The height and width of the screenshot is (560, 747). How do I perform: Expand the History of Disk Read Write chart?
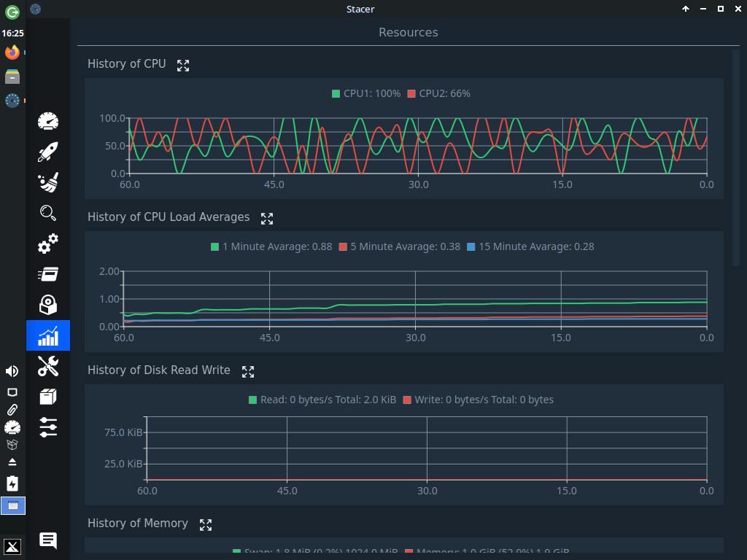click(x=248, y=372)
